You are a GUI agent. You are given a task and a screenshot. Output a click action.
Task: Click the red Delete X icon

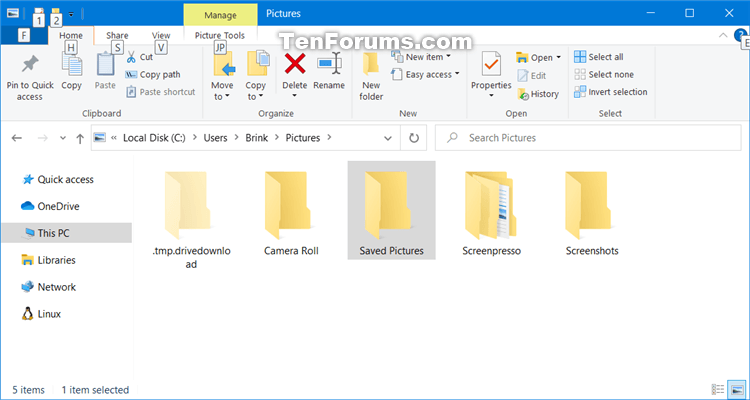tap(295, 64)
